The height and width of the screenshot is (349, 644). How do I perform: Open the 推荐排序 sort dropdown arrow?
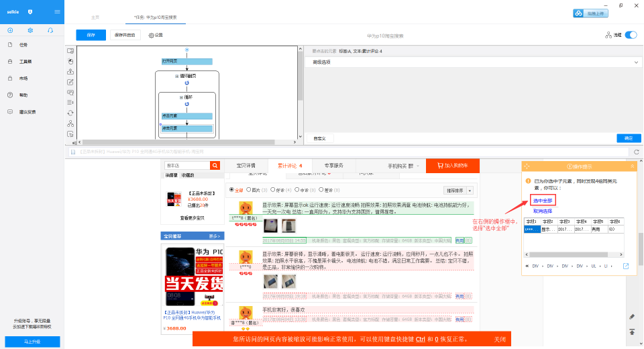click(x=470, y=191)
